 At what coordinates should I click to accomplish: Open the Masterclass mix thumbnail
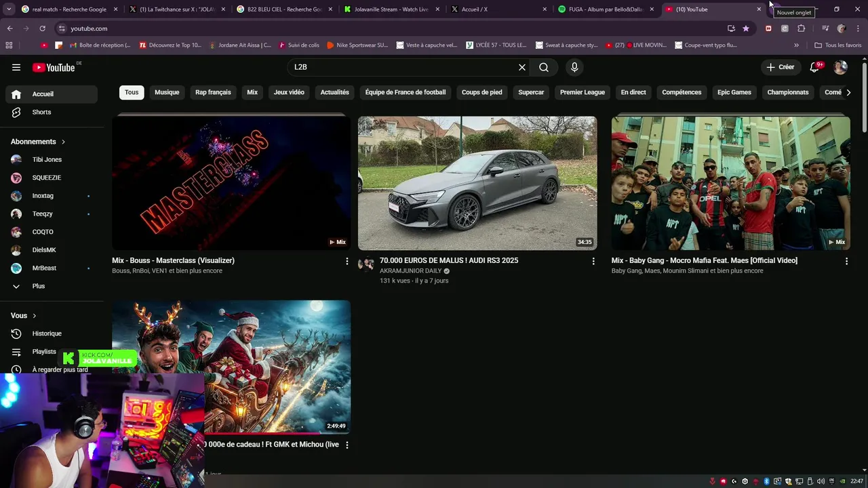(x=231, y=183)
